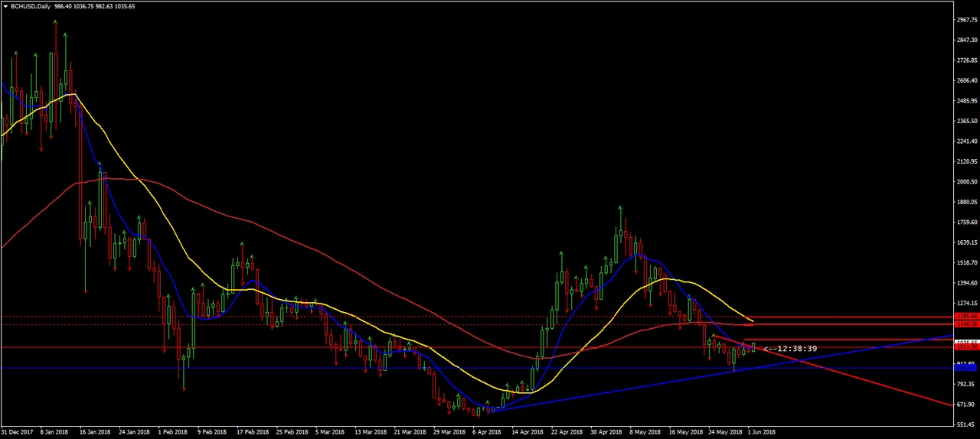Click the 17 Feb 2018 date label
The image size is (980, 439).
[x=253, y=432]
